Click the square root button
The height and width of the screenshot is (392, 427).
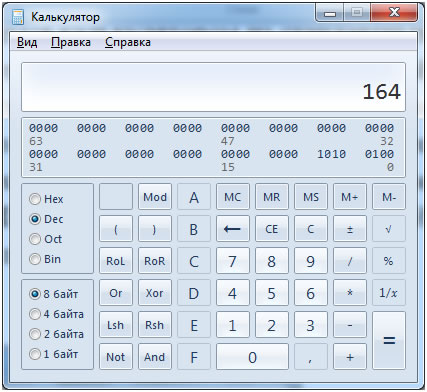point(389,229)
